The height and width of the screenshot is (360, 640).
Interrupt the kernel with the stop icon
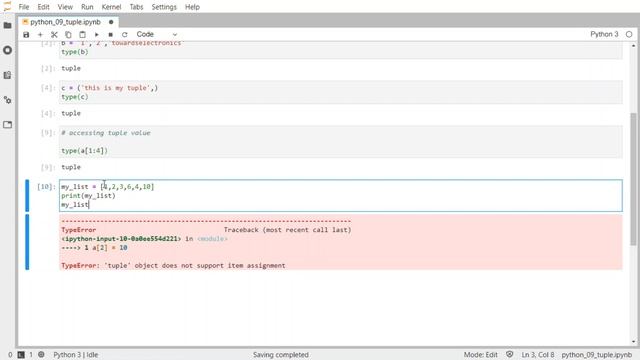[x=110, y=35]
